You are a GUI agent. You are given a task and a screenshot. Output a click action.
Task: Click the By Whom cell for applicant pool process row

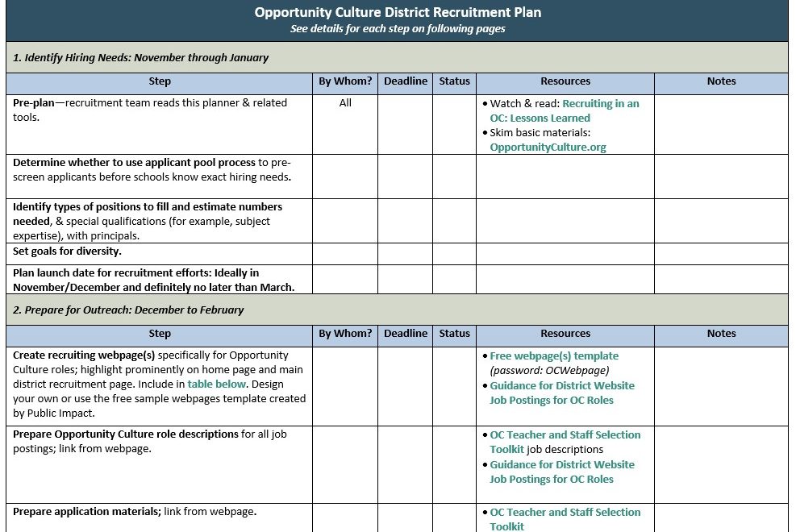[x=345, y=177]
